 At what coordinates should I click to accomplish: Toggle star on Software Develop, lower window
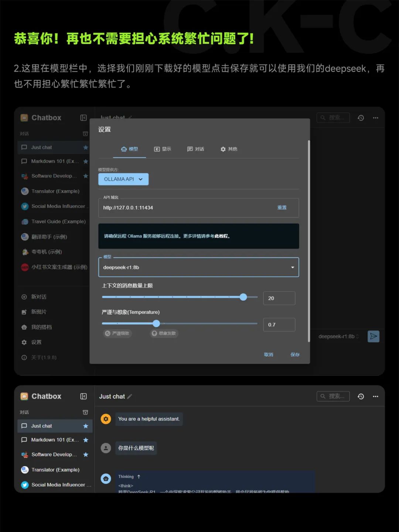[86, 454]
